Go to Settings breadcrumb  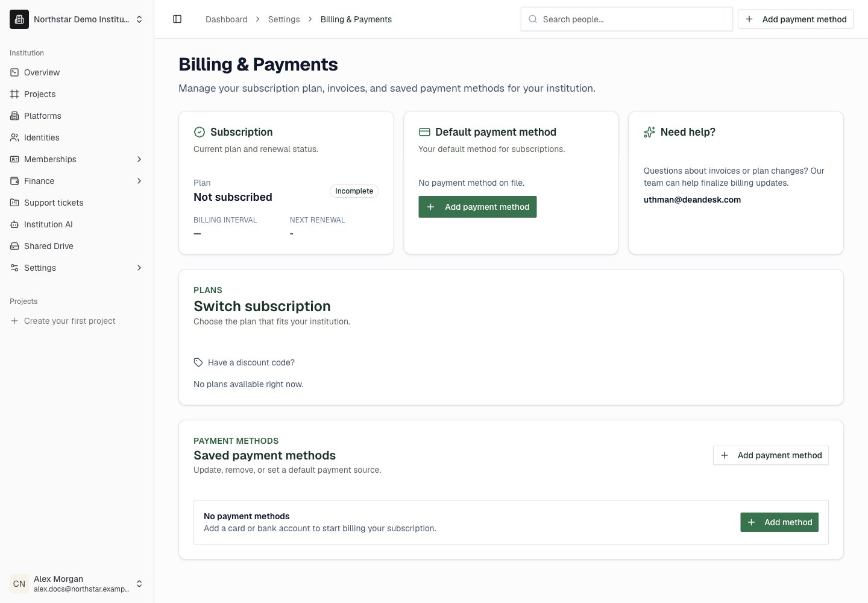coord(284,19)
